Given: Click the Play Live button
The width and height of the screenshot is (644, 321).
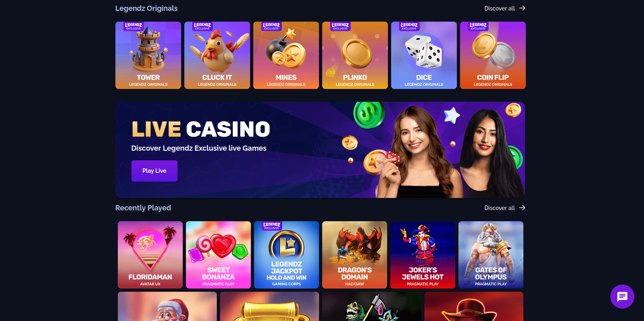Looking at the screenshot, I should pyautogui.click(x=154, y=171).
